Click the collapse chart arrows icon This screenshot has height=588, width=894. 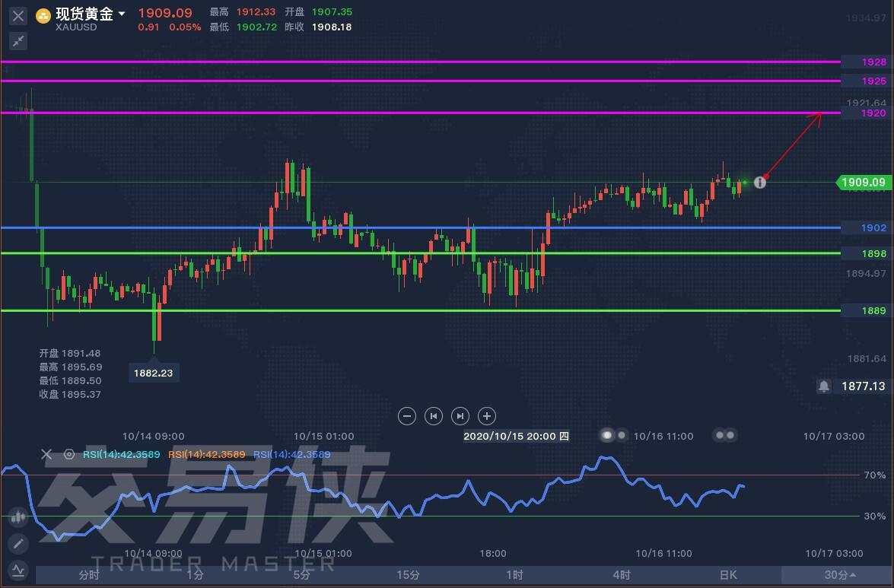(x=18, y=41)
